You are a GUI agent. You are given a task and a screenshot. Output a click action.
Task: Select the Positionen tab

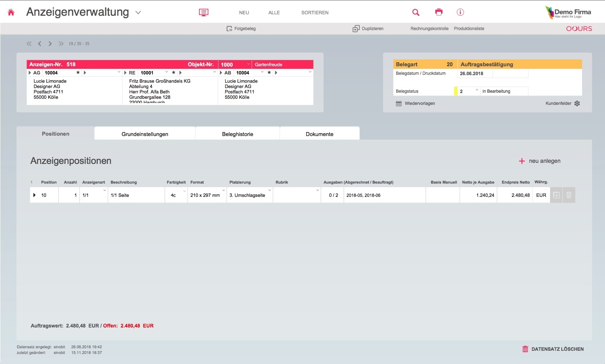[55, 134]
